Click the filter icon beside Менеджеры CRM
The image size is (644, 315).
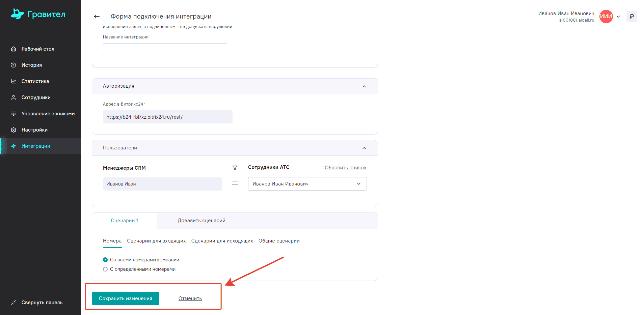235,168
